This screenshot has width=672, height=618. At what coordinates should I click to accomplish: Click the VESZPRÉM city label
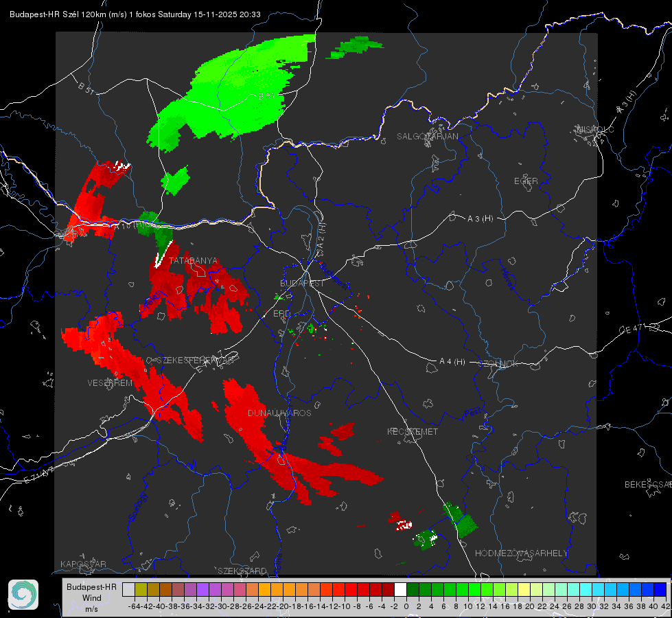click(x=110, y=383)
